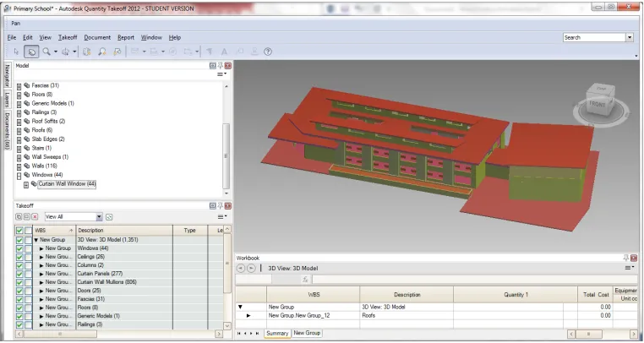Collapse the Windows (44) model tree node
Viewport: 644px width, 343px height.
click(19, 176)
